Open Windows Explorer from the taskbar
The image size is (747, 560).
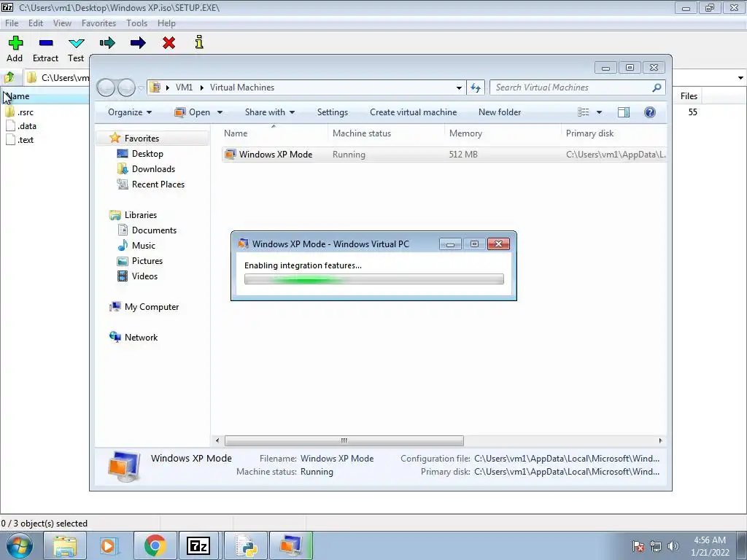(65, 545)
